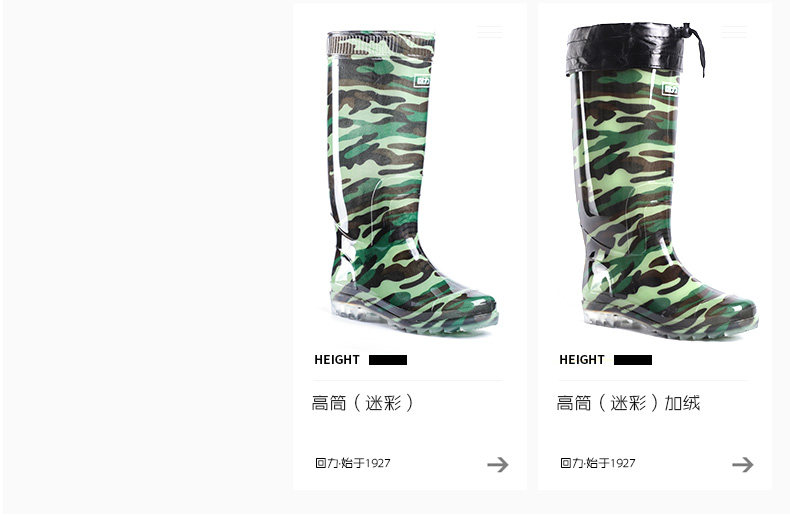Select the camouflage boot image without fleece
790x516 pixels.
[411, 182]
